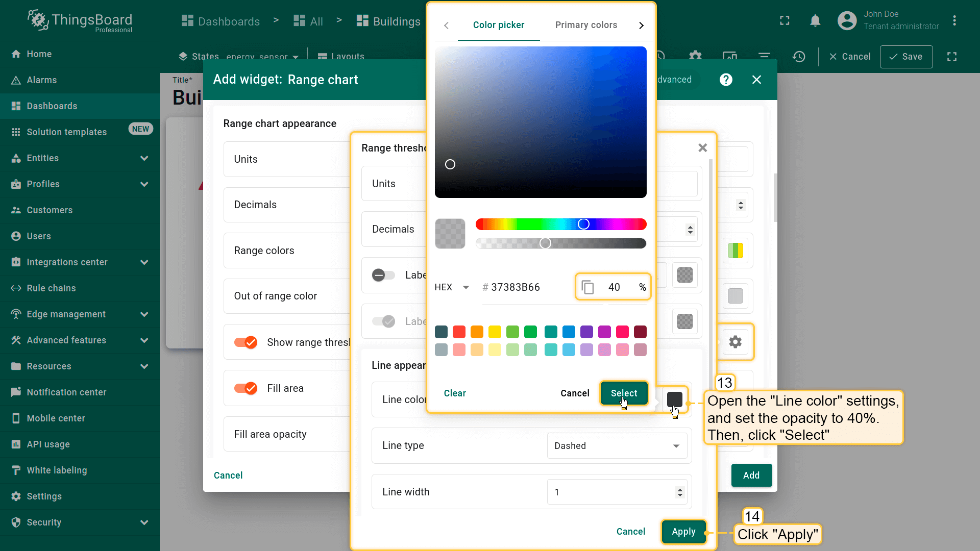Click the widget help question icon
980x551 pixels.
pos(726,80)
